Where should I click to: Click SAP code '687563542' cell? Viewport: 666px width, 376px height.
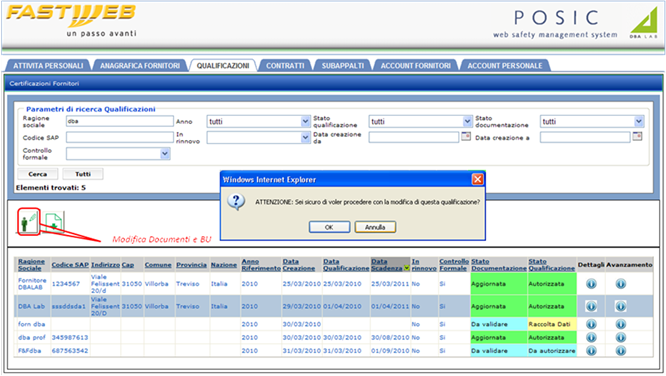[x=70, y=351]
